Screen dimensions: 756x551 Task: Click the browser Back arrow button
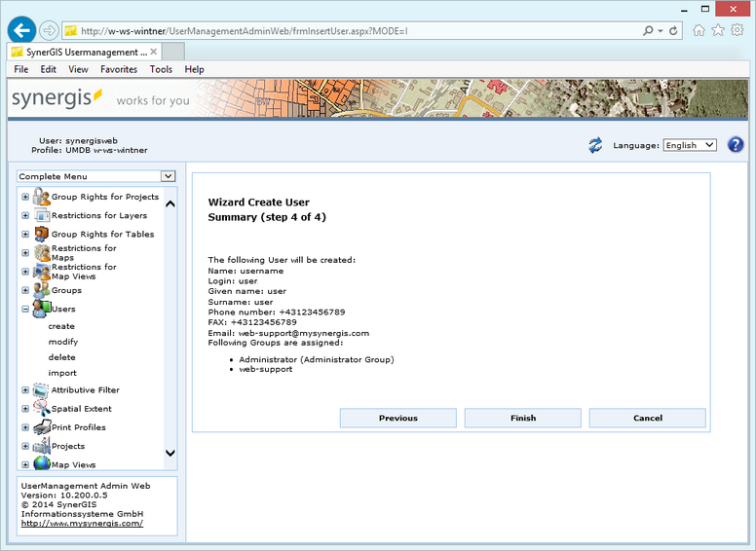21,31
